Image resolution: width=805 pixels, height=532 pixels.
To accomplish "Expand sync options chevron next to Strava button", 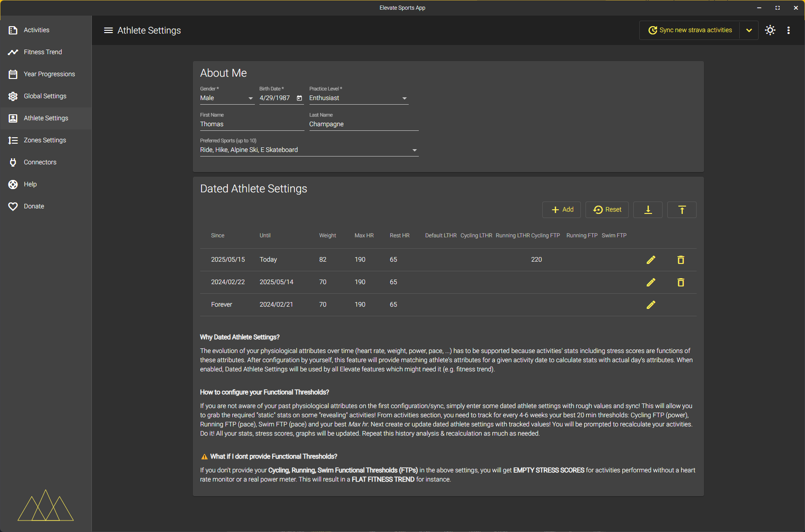I will [x=749, y=30].
